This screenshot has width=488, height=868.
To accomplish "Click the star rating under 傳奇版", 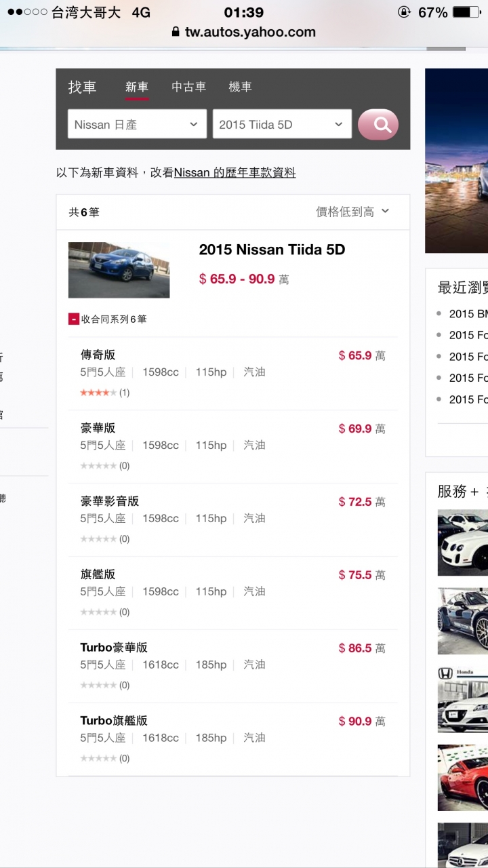I will point(98,393).
